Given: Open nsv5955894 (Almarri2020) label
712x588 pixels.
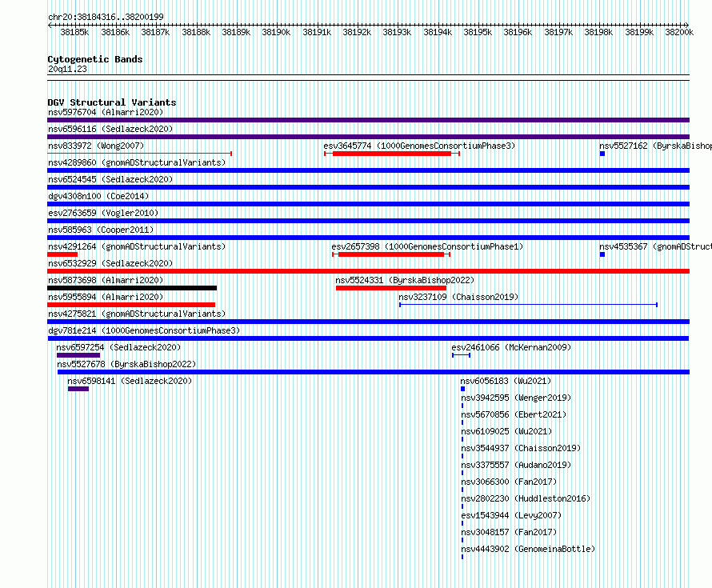Looking at the screenshot, I should (x=106, y=297).
